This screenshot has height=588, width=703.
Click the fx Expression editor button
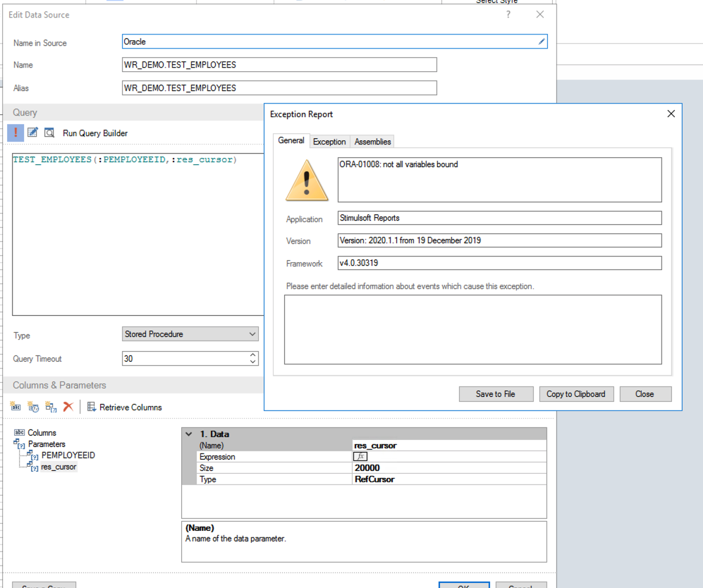360,456
